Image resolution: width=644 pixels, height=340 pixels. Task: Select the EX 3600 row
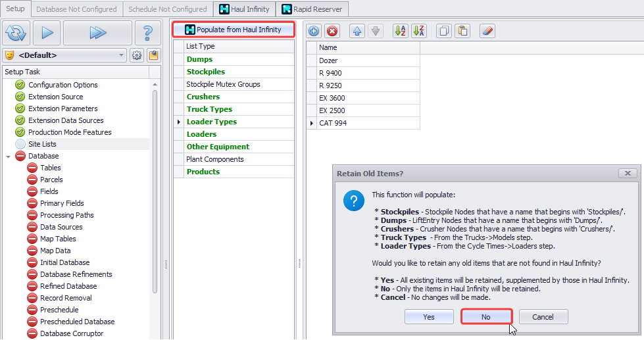click(368, 98)
